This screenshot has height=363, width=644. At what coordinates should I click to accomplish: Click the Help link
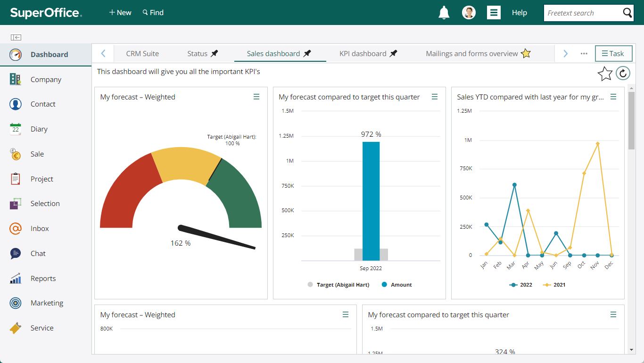pos(520,13)
